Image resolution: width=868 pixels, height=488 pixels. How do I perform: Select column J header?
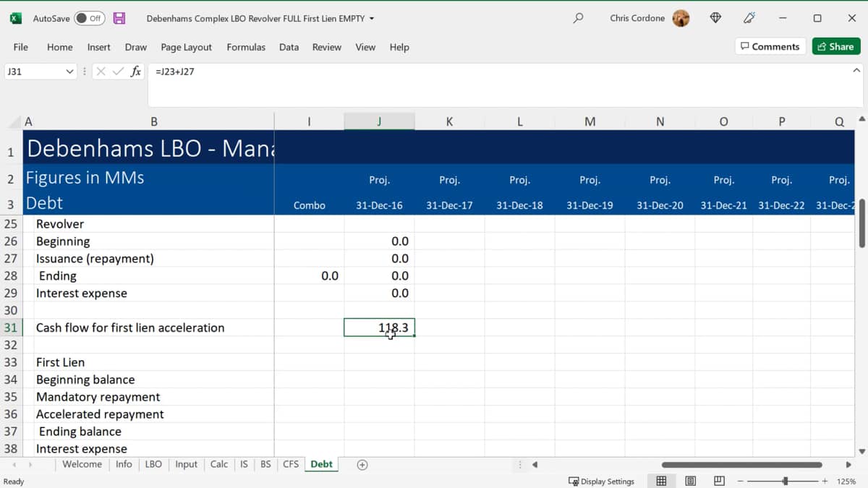[x=379, y=121]
